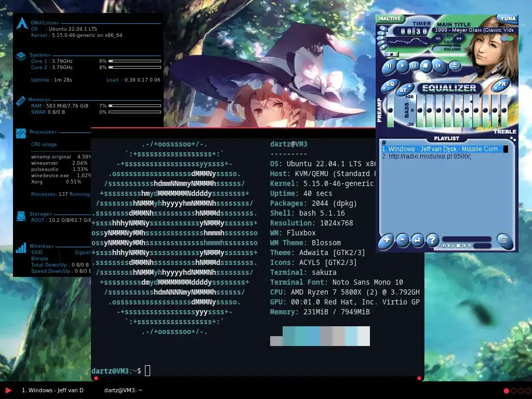
Task: Pause the song in Winamp's main window
Action: pyautogui.click(x=414, y=65)
